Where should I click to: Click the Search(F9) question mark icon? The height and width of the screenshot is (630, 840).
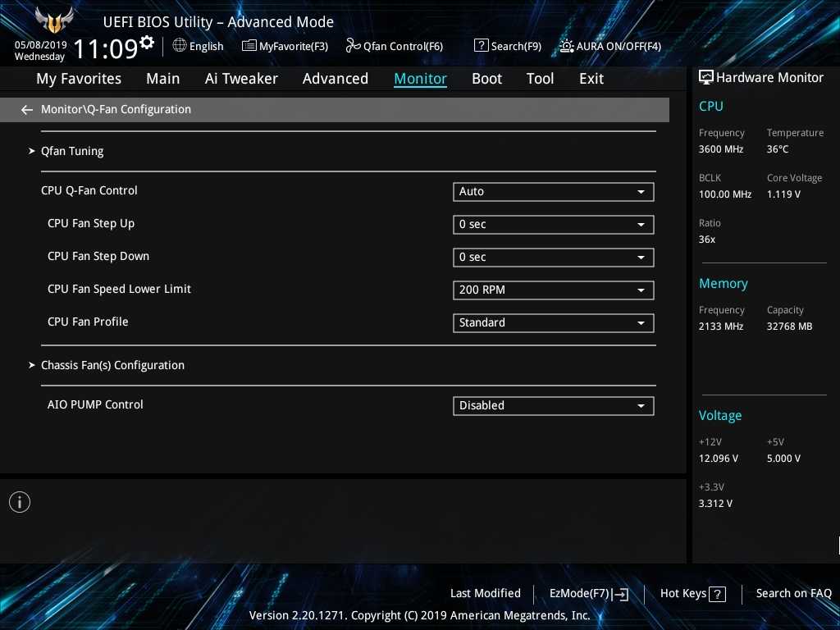coord(482,46)
